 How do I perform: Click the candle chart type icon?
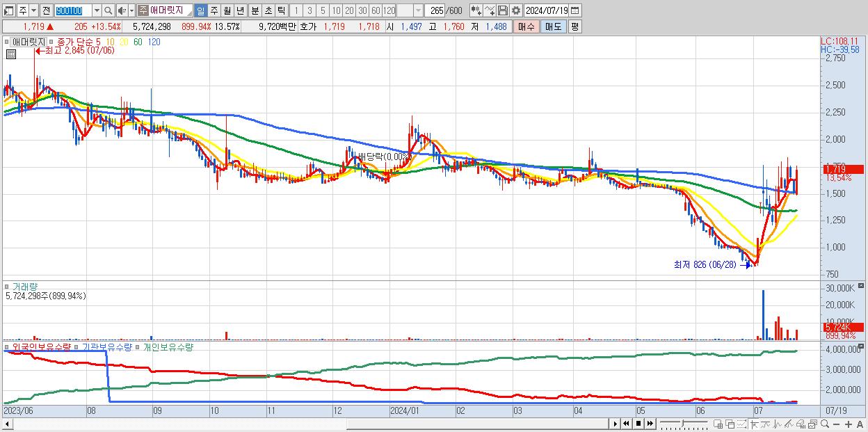[476, 10]
